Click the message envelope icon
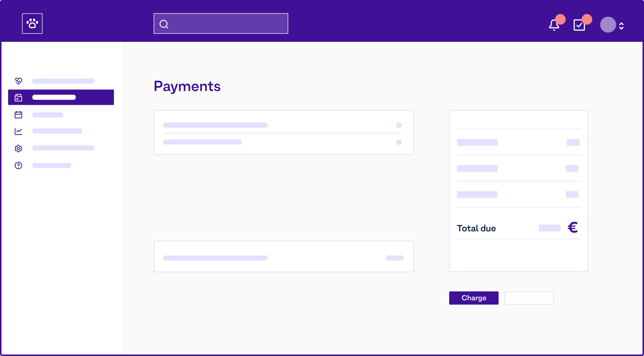 point(579,24)
